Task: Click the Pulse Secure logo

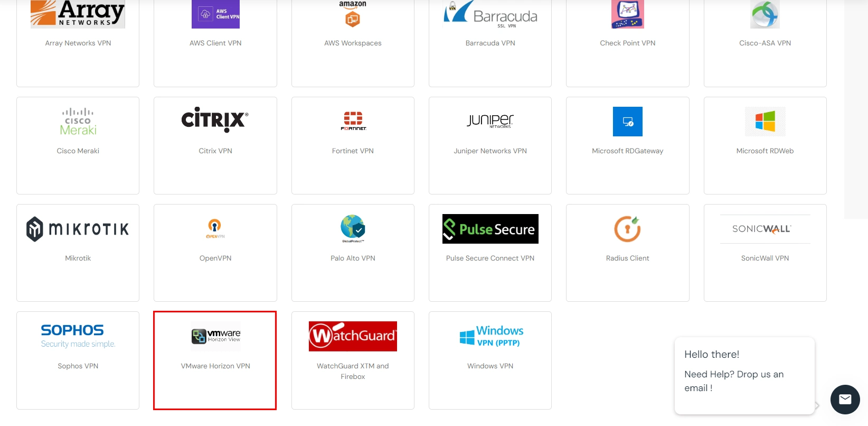Action: pyautogui.click(x=490, y=229)
